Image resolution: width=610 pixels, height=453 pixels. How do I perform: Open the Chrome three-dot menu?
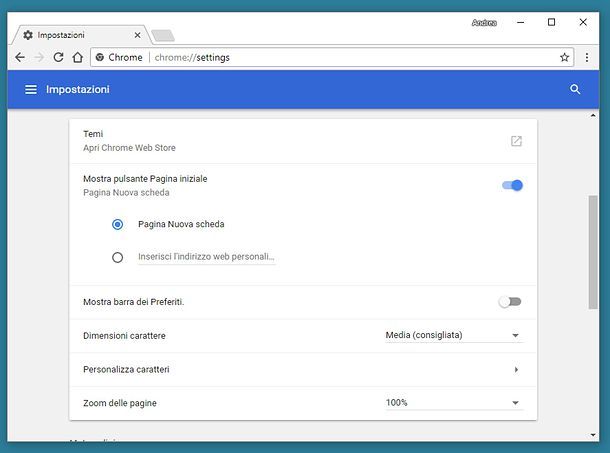pos(587,58)
